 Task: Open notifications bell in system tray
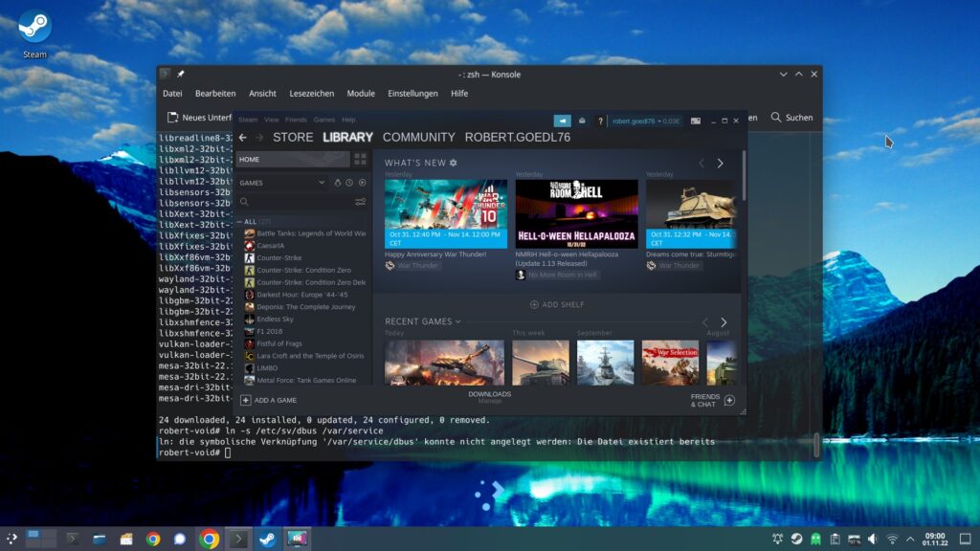point(777,539)
